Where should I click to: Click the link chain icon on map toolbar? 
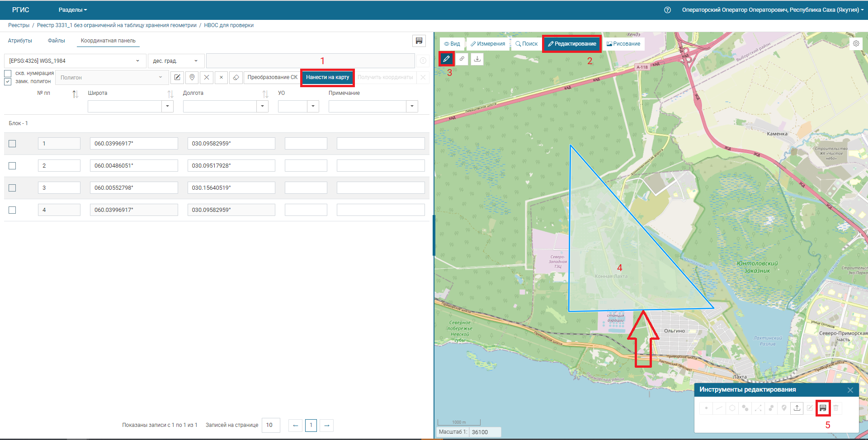(x=462, y=59)
